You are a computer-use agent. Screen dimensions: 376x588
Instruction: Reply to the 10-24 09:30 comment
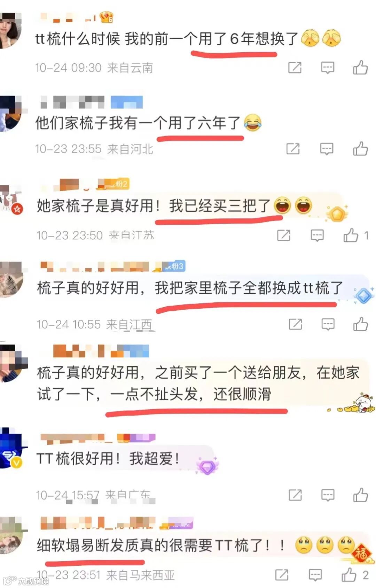click(x=327, y=68)
